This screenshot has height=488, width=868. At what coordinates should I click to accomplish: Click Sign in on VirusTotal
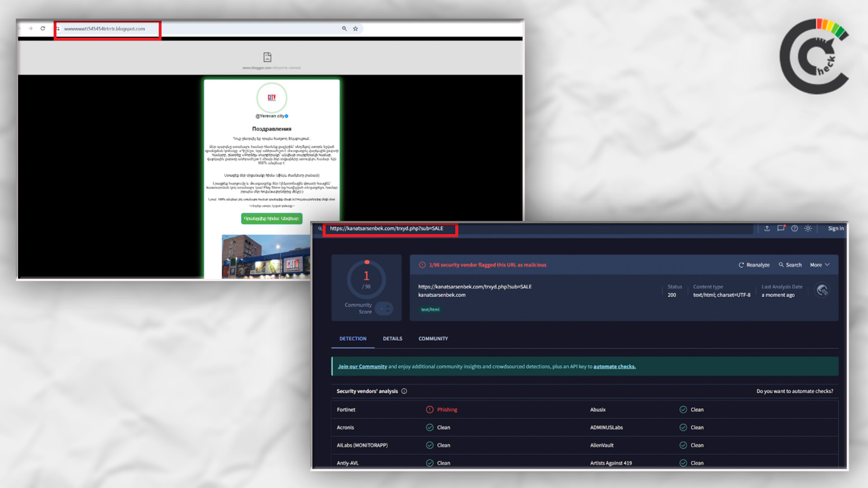click(x=835, y=229)
